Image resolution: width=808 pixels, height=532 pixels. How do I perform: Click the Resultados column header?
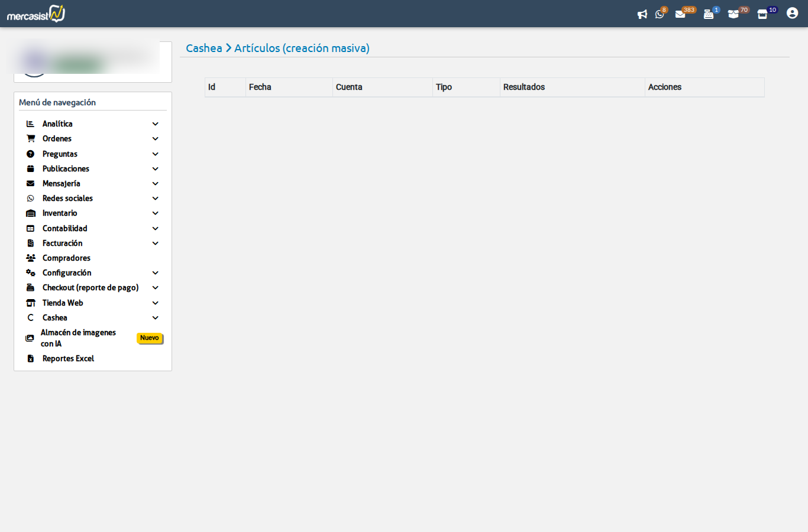(x=523, y=87)
